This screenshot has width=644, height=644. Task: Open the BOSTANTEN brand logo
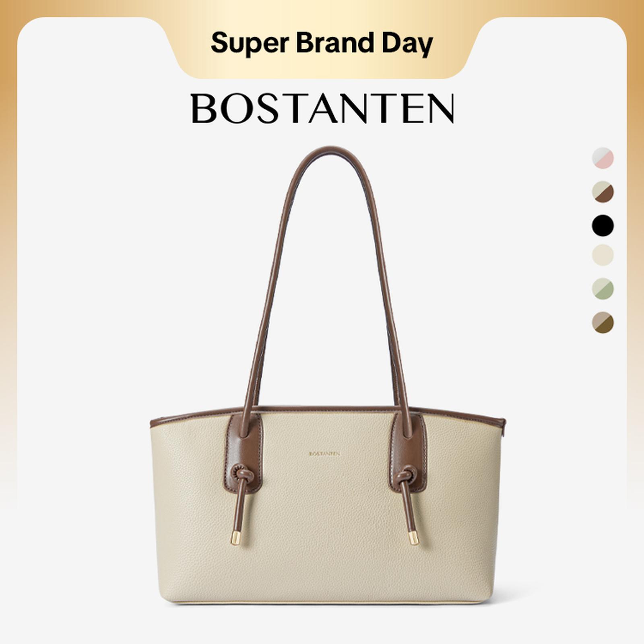point(323,108)
